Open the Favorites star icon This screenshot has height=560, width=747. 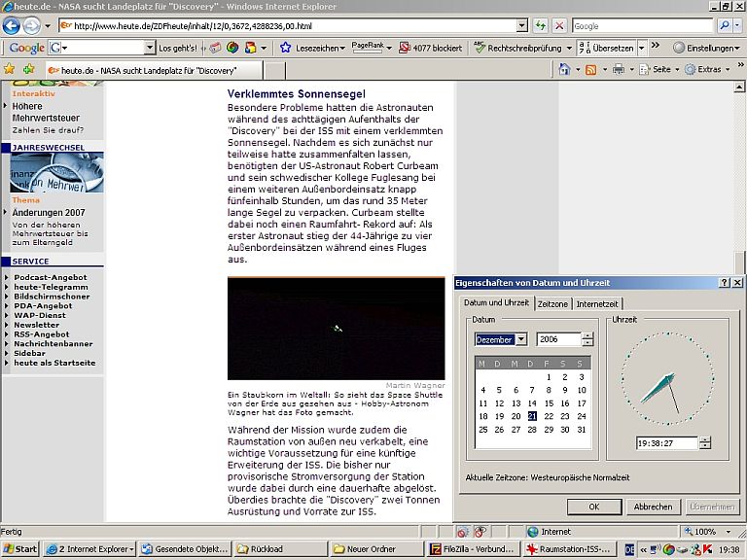[10, 70]
